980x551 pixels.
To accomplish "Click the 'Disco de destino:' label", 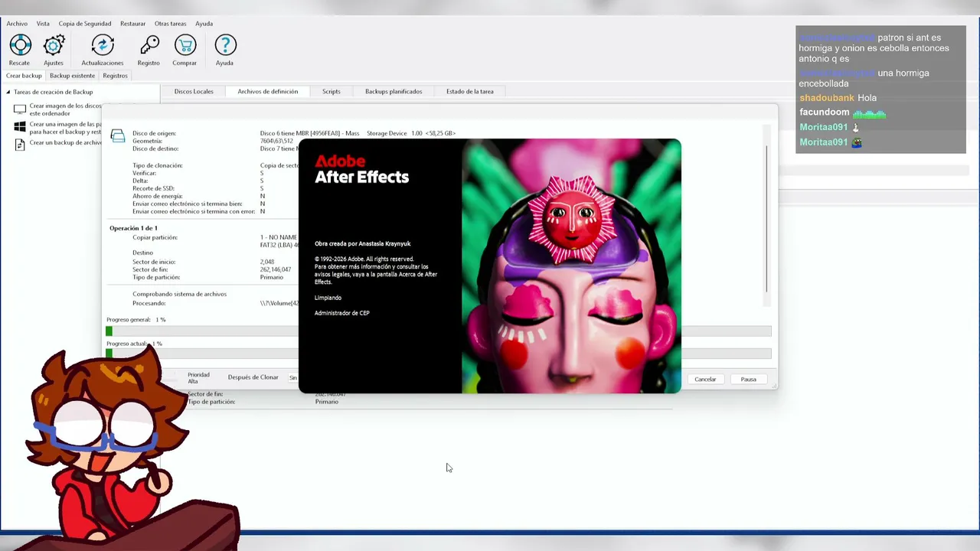I will [155, 148].
